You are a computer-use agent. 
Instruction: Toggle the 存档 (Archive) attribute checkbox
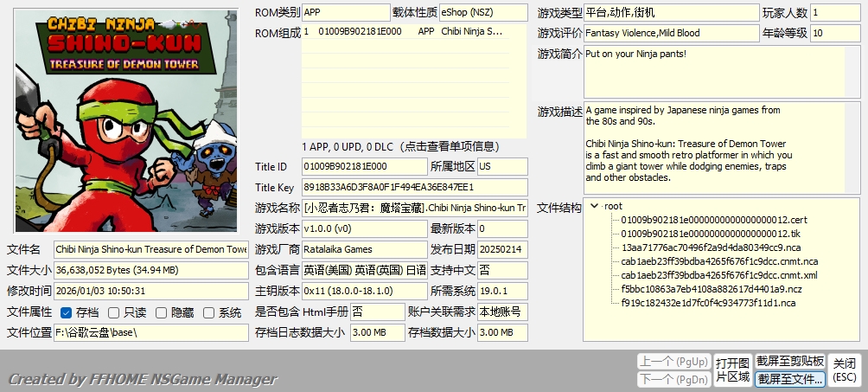tap(67, 312)
